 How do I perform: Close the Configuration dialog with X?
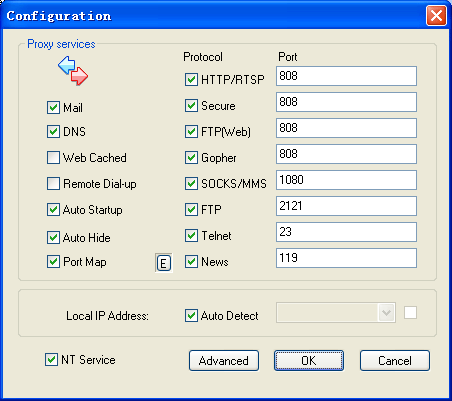point(436,16)
